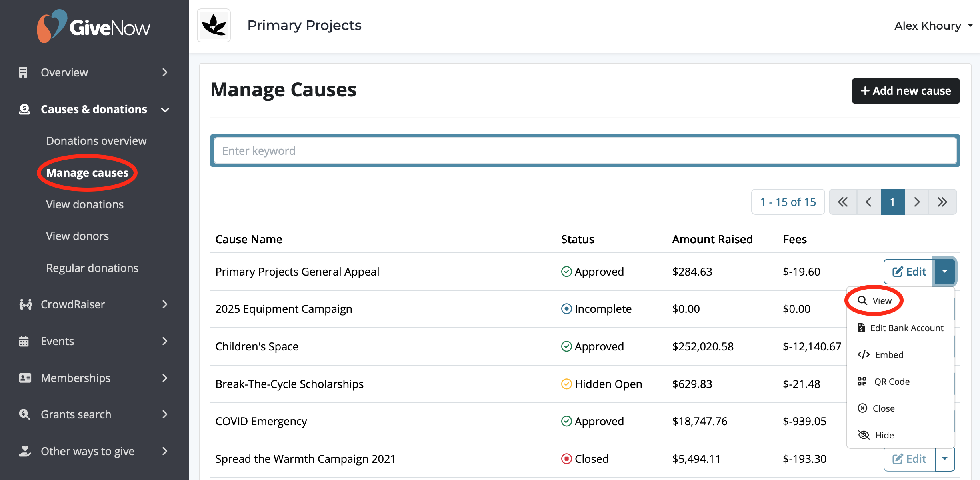Click the Add new cause button
The height and width of the screenshot is (480, 980).
pyautogui.click(x=906, y=91)
